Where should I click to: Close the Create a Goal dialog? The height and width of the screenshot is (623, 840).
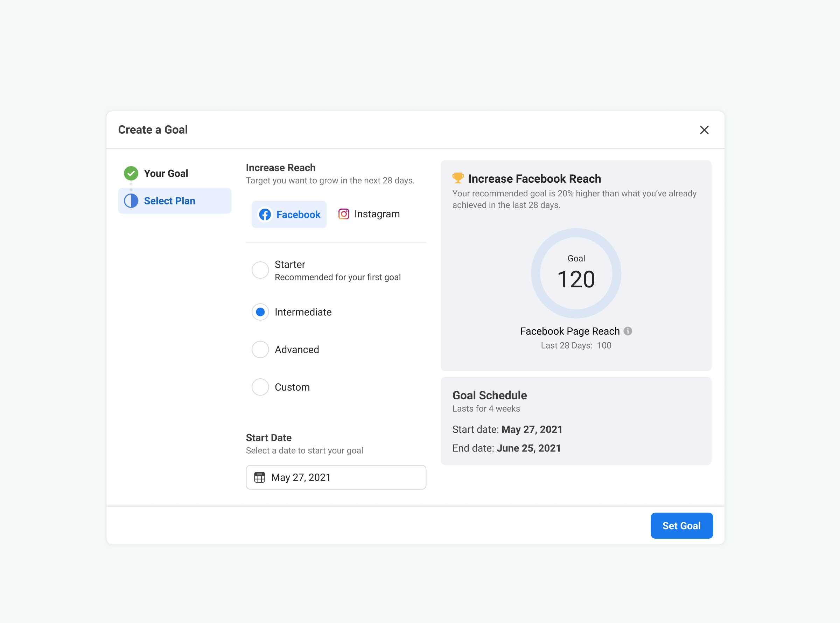pos(704,130)
